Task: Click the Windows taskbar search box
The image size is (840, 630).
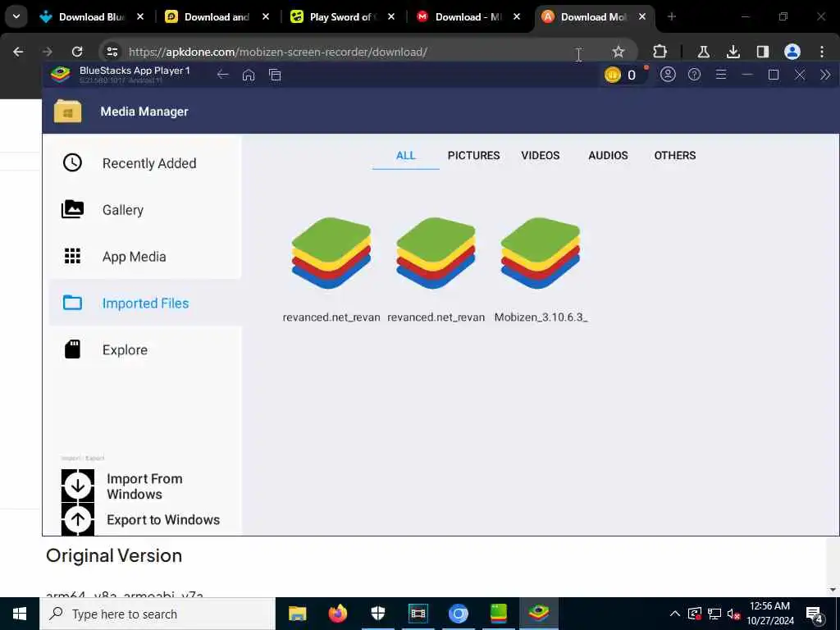Action: pos(157,614)
